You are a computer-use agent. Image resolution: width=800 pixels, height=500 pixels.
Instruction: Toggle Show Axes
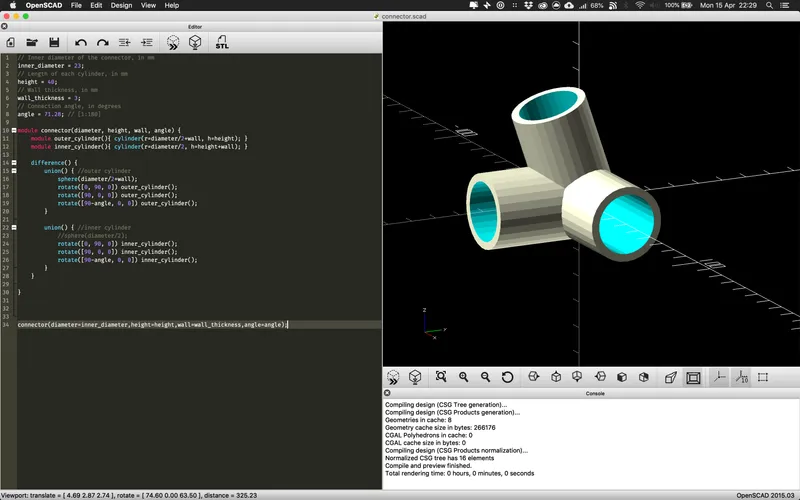click(719, 378)
